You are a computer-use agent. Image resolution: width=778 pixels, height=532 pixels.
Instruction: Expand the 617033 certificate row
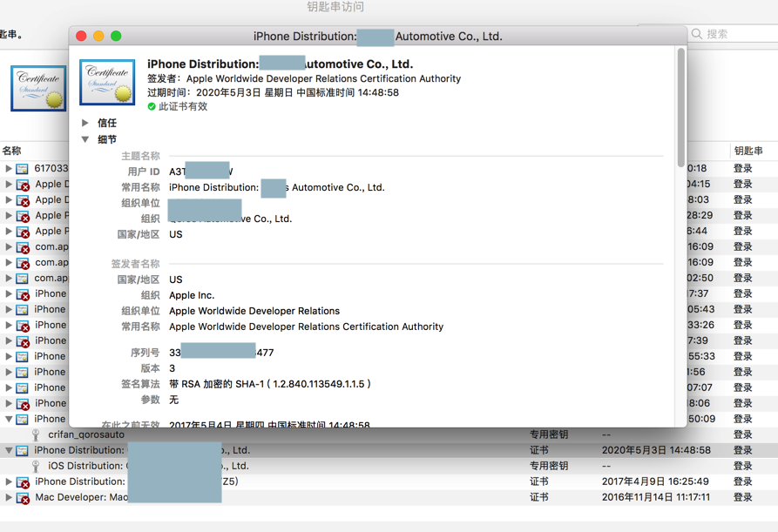tap(9, 169)
